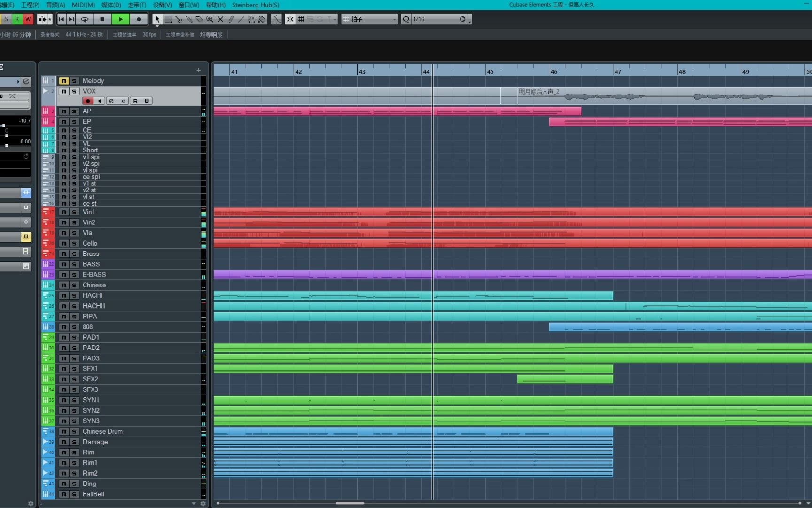
Task: Select the Color paint bucket tool
Action: [262, 19]
